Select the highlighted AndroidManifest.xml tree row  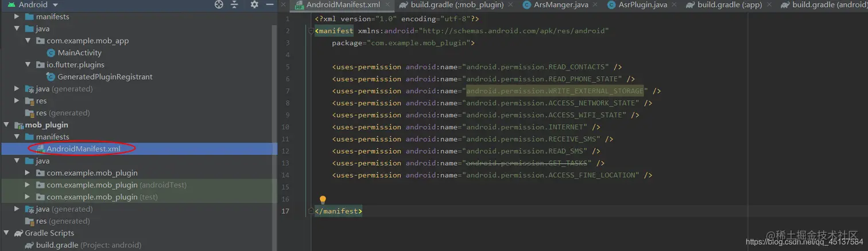point(138,149)
